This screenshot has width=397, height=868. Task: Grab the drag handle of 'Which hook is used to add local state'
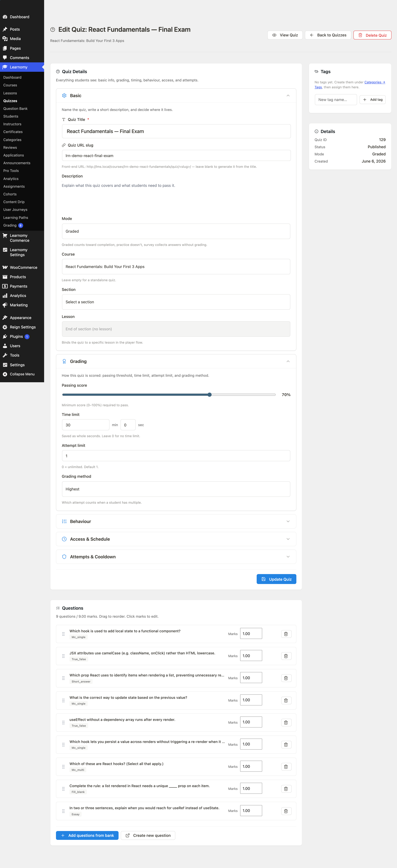pos(63,634)
